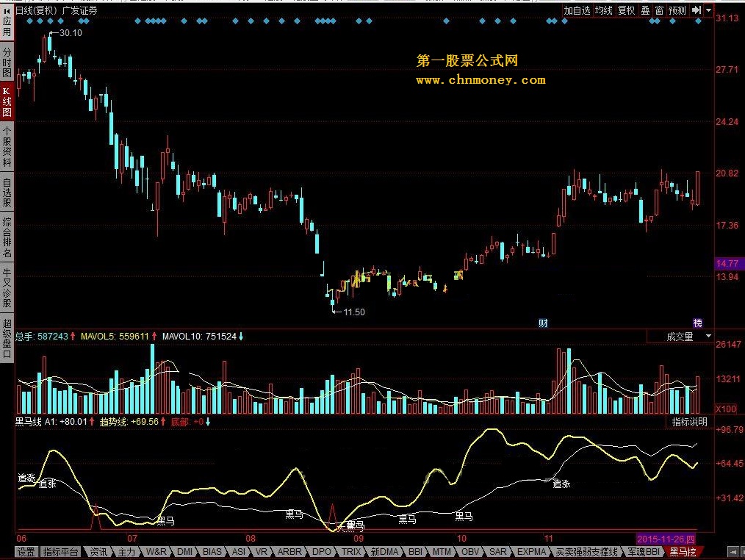Click the MAVOL5 559611 value
Image resolution: width=745 pixels, height=560 pixels.
[x=115, y=337]
